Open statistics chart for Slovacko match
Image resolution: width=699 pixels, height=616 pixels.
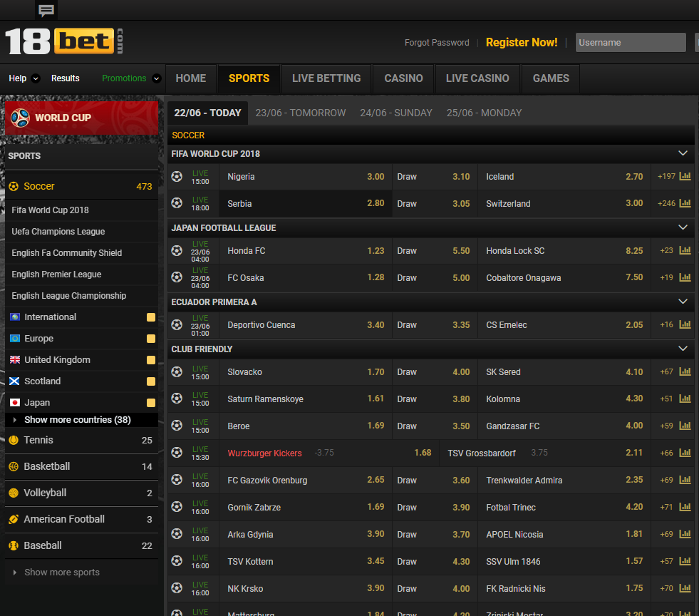[685, 371]
